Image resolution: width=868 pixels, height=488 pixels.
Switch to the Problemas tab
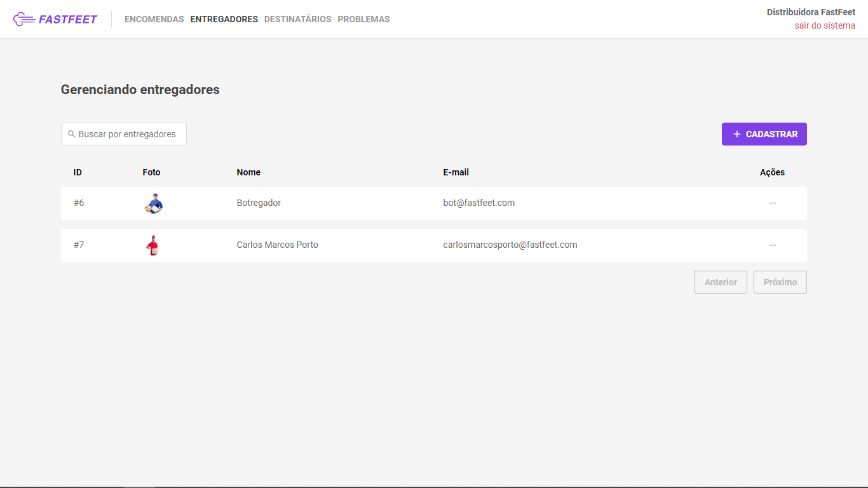point(364,19)
